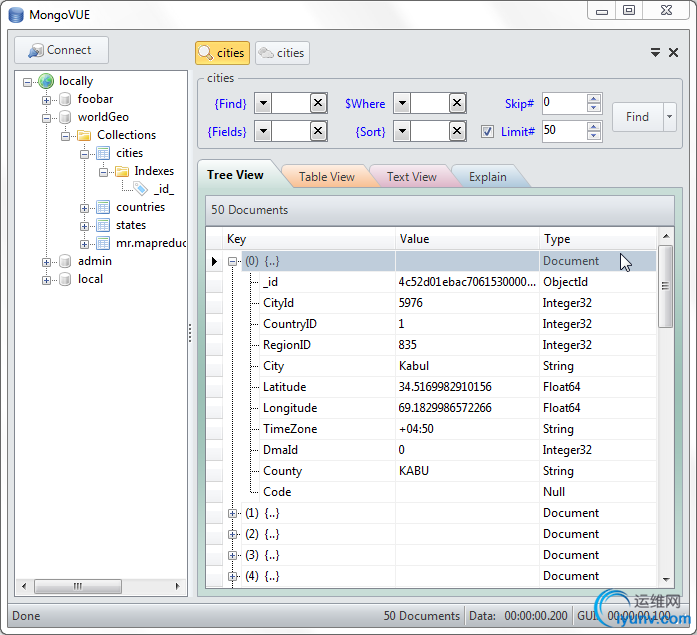
Task: Click the Indexes folder icon
Action: coord(121,171)
